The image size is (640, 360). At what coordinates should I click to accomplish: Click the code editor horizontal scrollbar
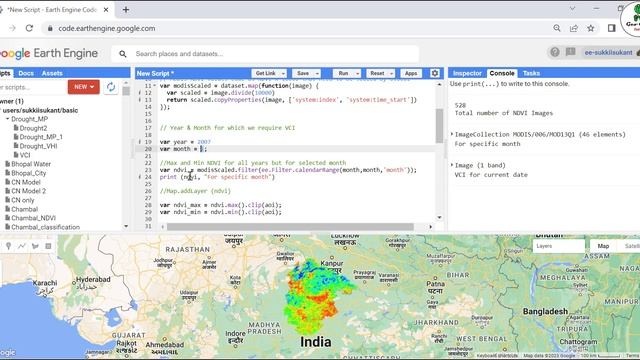290,227
